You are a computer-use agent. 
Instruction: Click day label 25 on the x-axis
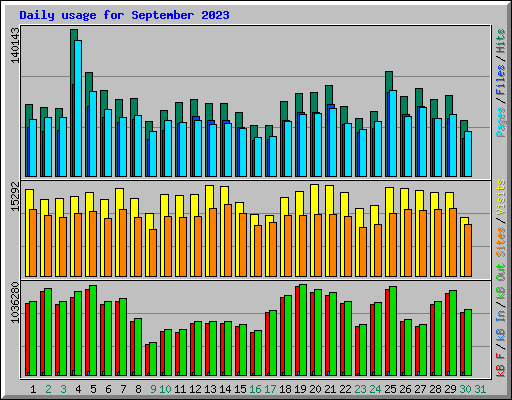pyautogui.click(x=390, y=389)
